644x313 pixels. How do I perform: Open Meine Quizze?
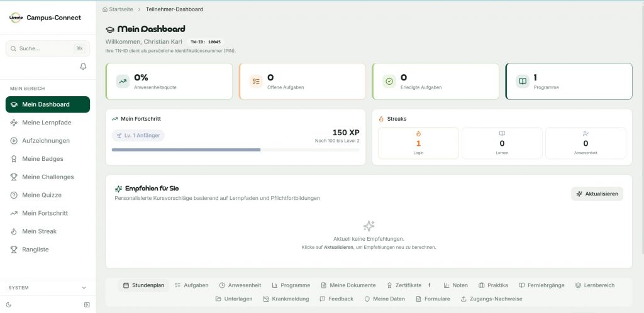48,195
